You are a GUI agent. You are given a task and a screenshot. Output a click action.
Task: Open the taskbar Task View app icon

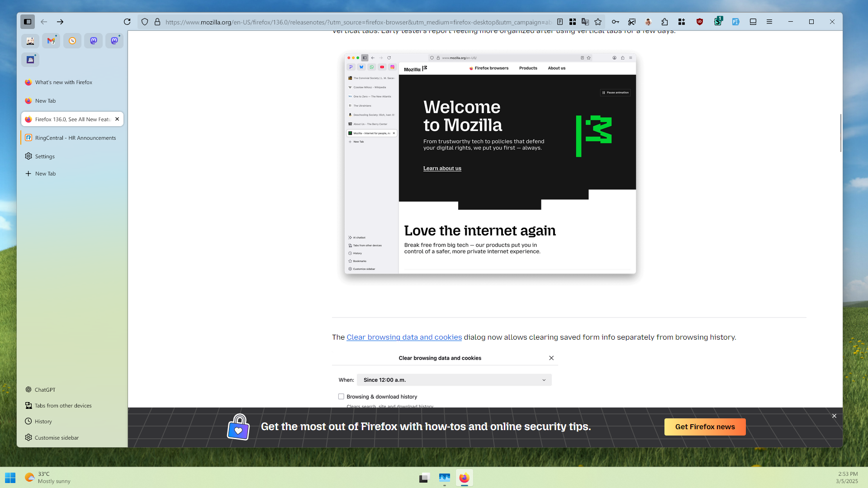click(424, 478)
